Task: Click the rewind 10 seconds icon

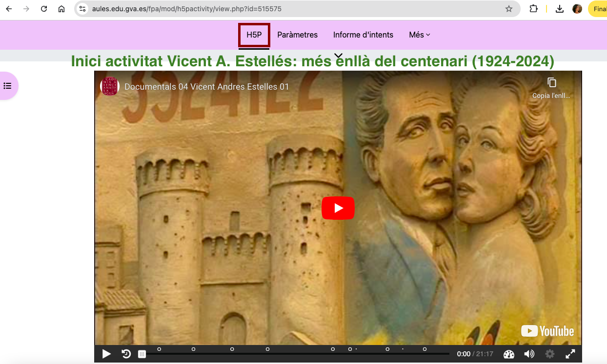Action: coord(126,354)
